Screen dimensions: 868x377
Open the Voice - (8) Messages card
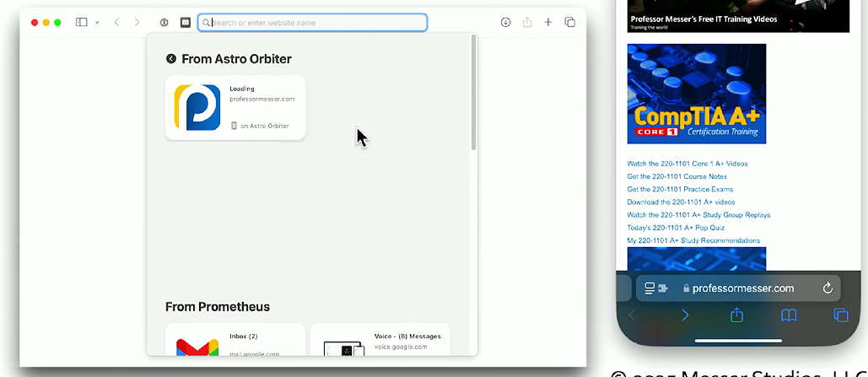point(380,339)
